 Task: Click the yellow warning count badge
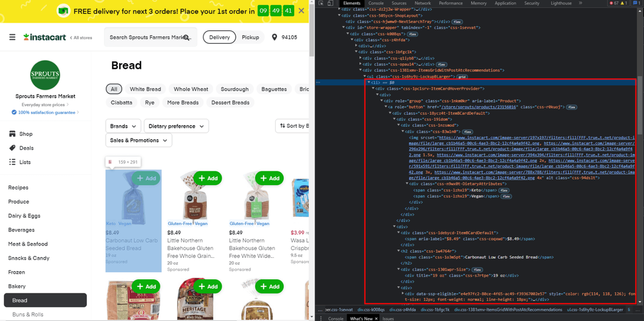624,3
